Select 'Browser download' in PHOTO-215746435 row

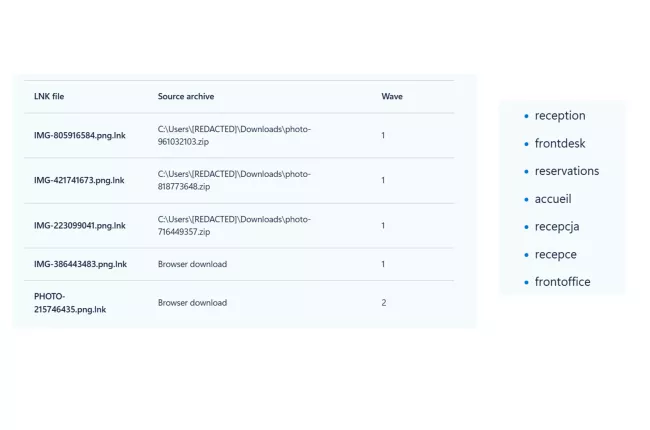pos(192,303)
